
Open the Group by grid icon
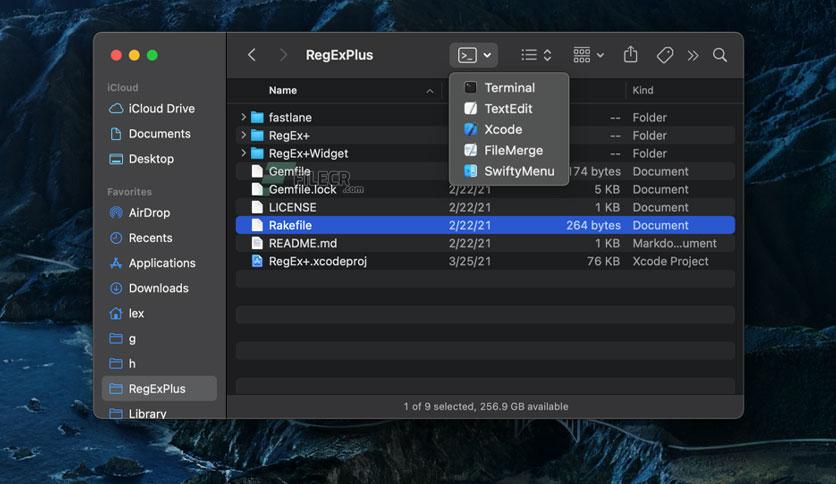tap(582, 54)
